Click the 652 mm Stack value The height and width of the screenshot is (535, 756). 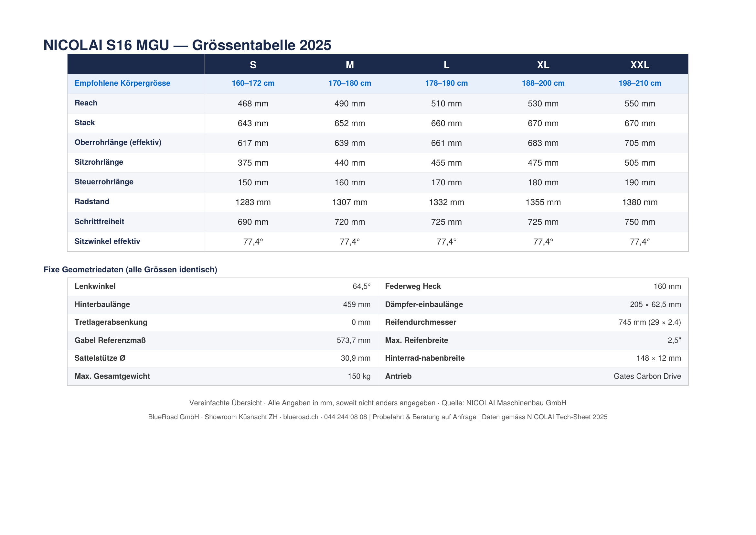click(350, 123)
